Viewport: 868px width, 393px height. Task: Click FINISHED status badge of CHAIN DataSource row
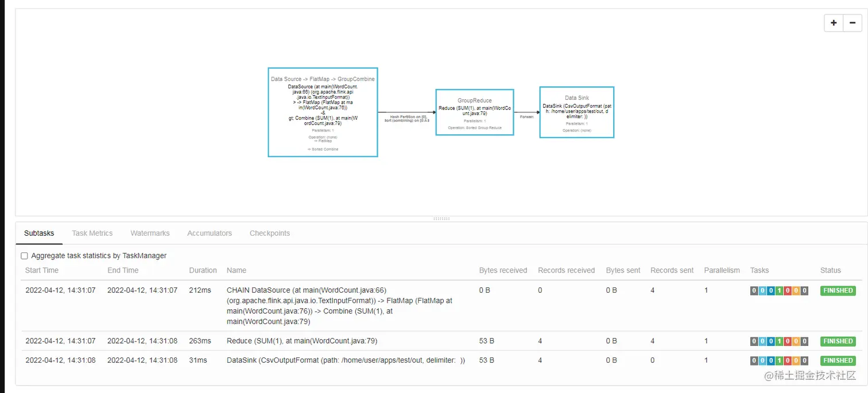838,290
